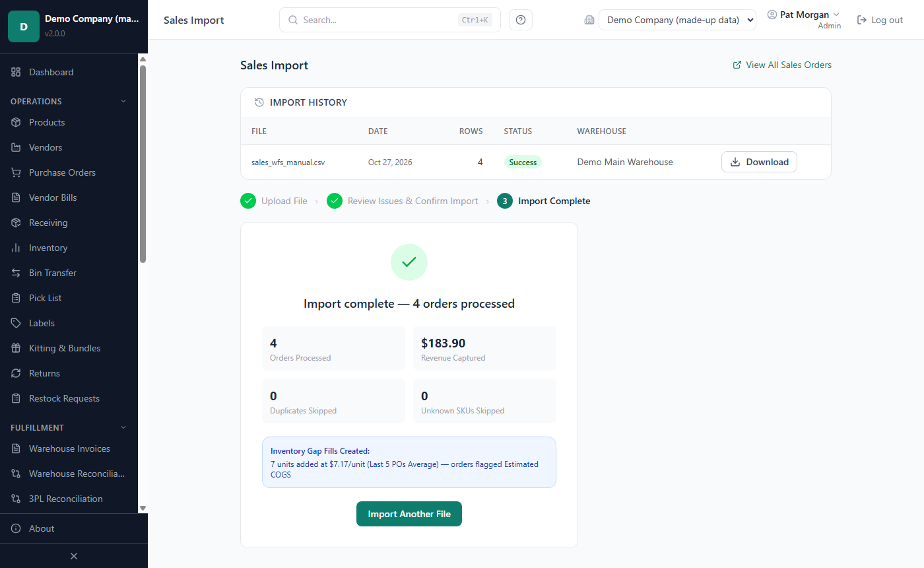Go to the Upload File step
The image size is (924, 568).
tap(274, 201)
